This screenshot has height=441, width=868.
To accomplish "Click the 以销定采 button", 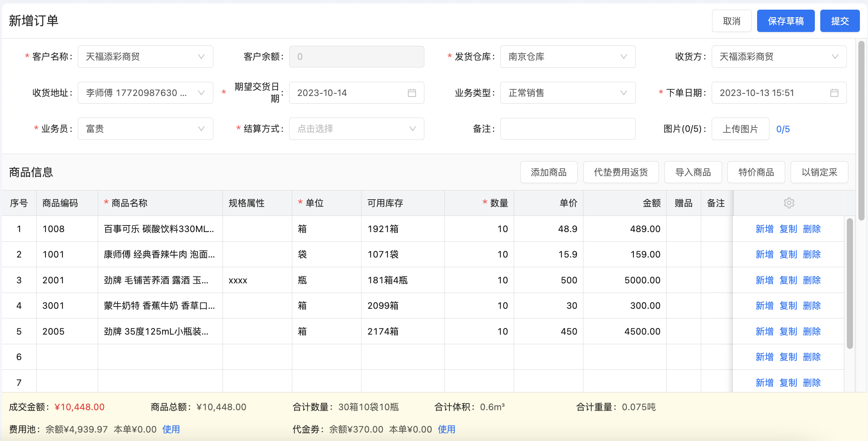I will click(819, 172).
